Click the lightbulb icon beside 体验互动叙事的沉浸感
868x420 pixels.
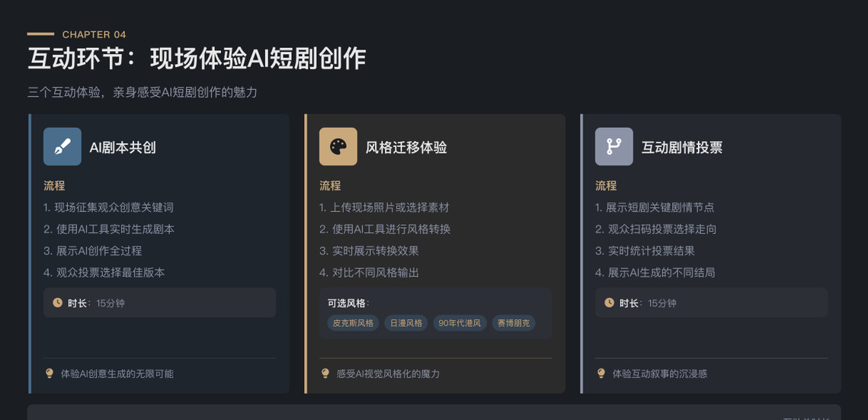601,374
